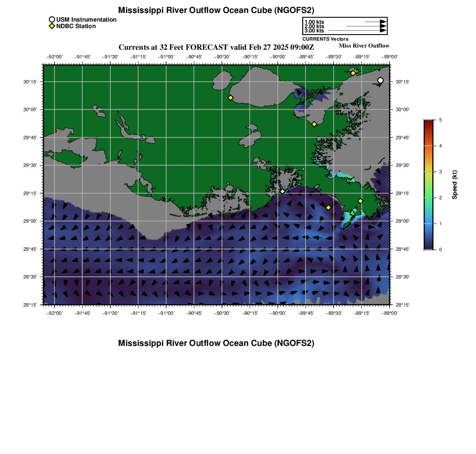Select the NDBC diamond nearest the 30°00' latitude line
This screenshot has height=454, width=476.
[314, 124]
